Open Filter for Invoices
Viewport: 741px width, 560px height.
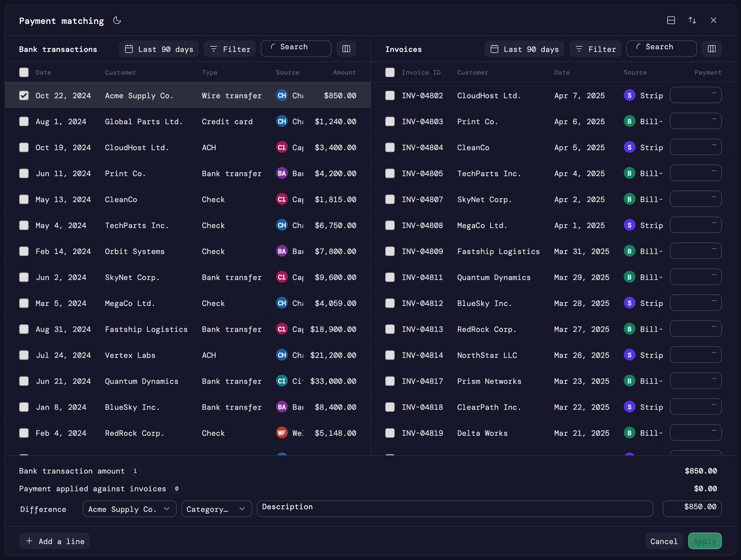[x=595, y=49]
